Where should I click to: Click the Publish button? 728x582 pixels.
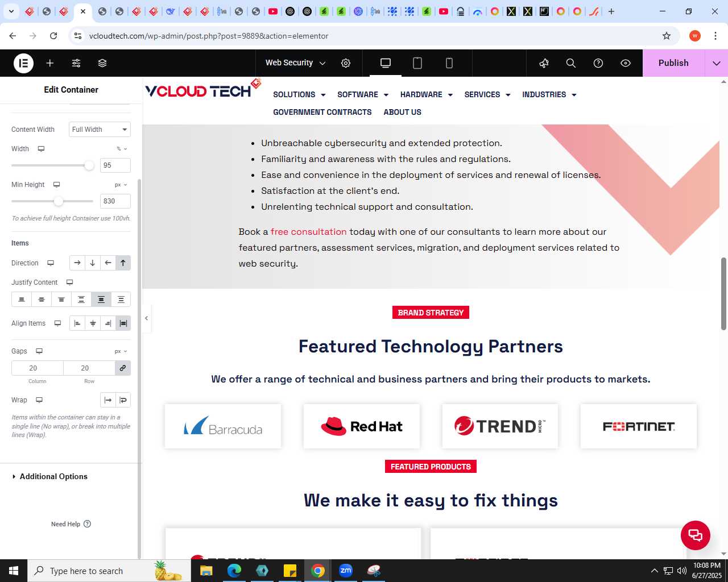click(x=673, y=63)
